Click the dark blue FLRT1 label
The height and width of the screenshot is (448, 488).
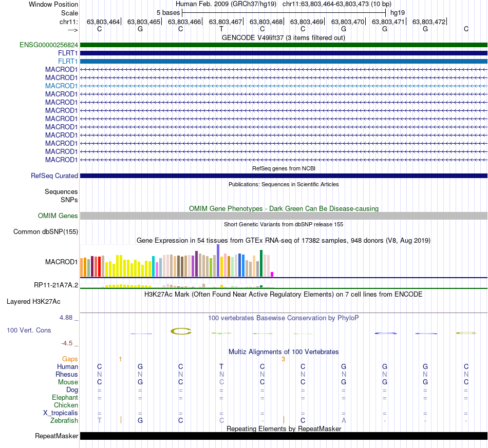68,53
